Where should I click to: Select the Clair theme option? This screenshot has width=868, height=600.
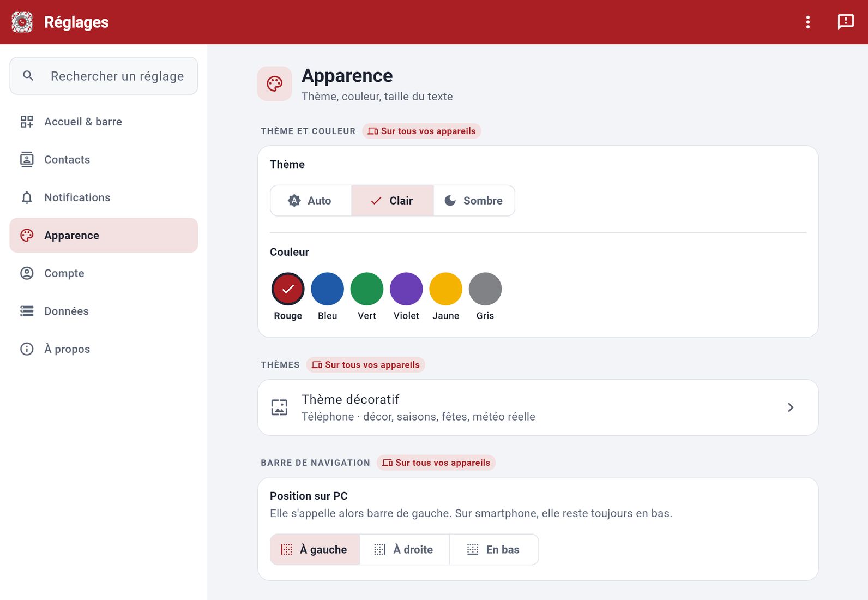click(393, 201)
